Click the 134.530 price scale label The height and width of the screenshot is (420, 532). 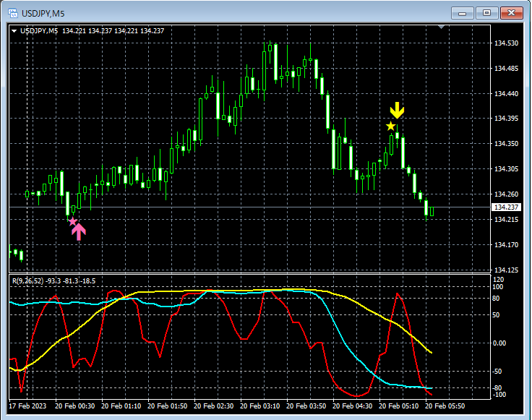pyautogui.click(x=506, y=43)
